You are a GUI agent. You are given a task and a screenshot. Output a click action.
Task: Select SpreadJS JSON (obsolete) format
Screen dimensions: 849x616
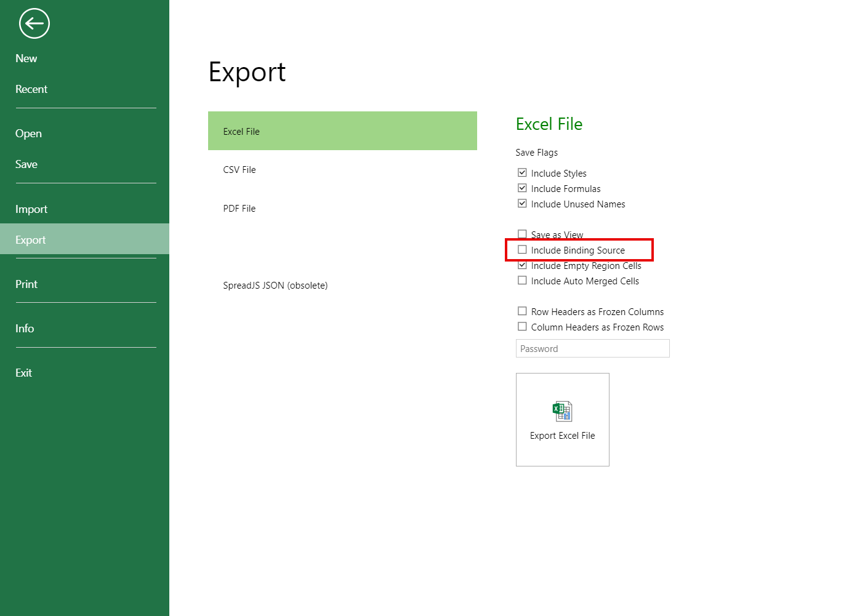coord(275,286)
